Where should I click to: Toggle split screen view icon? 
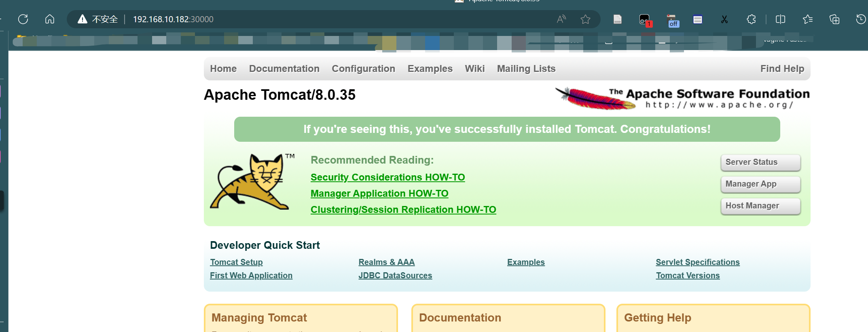click(x=781, y=19)
